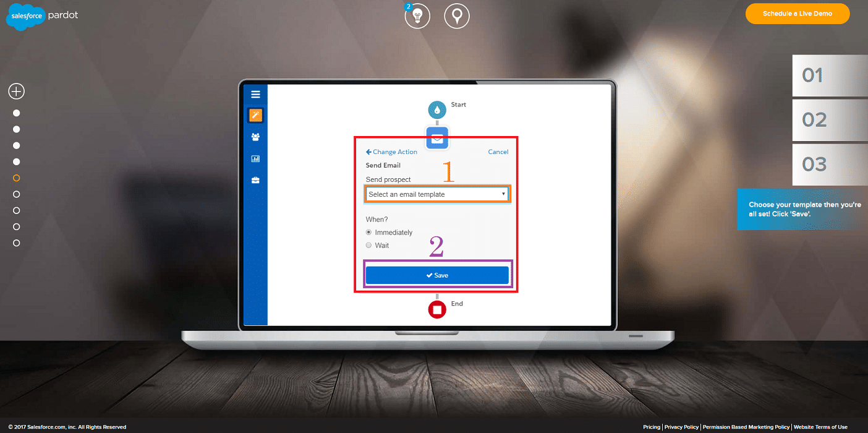Open the hamburger menu in the blue sidebar
The height and width of the screenshot is (433, 868).
click(x=255, y=95)
